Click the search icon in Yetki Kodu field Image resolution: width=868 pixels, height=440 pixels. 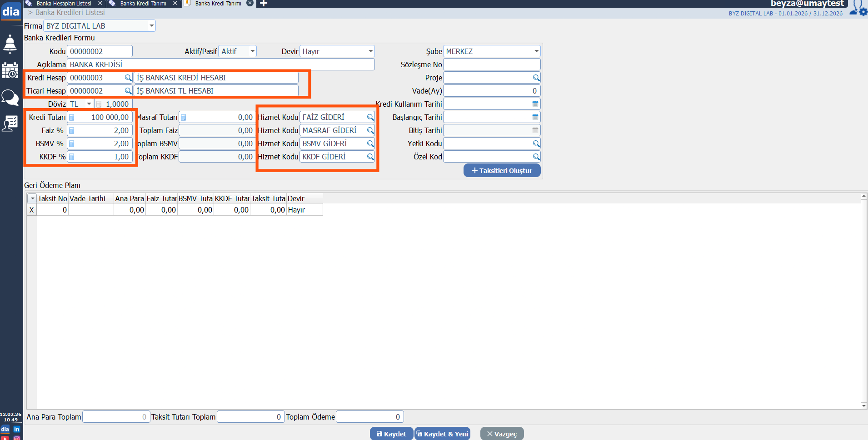536,144
